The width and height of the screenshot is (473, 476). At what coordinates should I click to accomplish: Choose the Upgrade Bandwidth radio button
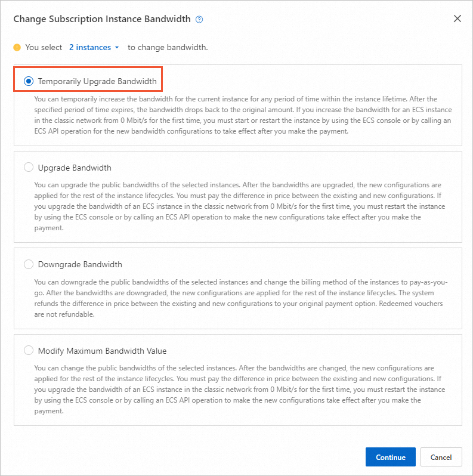click(x=29, y=168)
